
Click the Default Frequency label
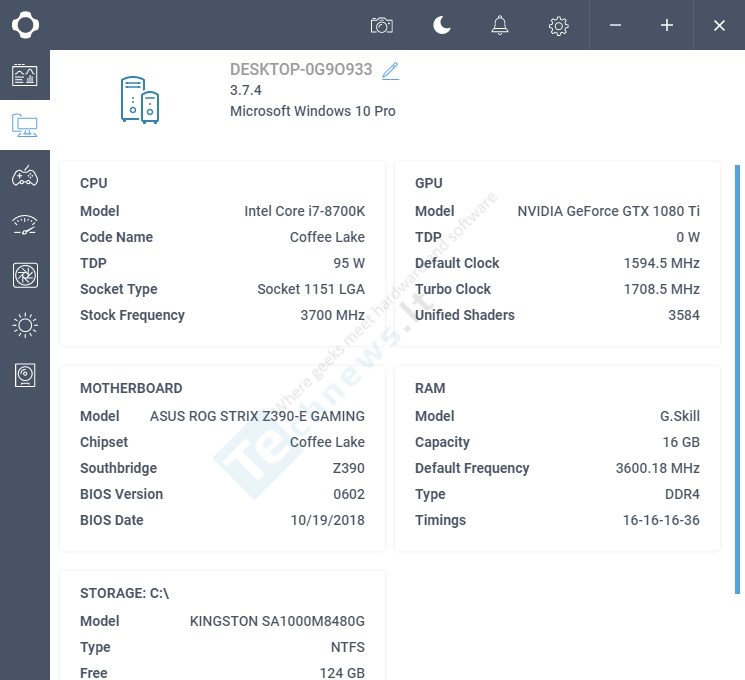pyautogui.click(x=472, y=468)
